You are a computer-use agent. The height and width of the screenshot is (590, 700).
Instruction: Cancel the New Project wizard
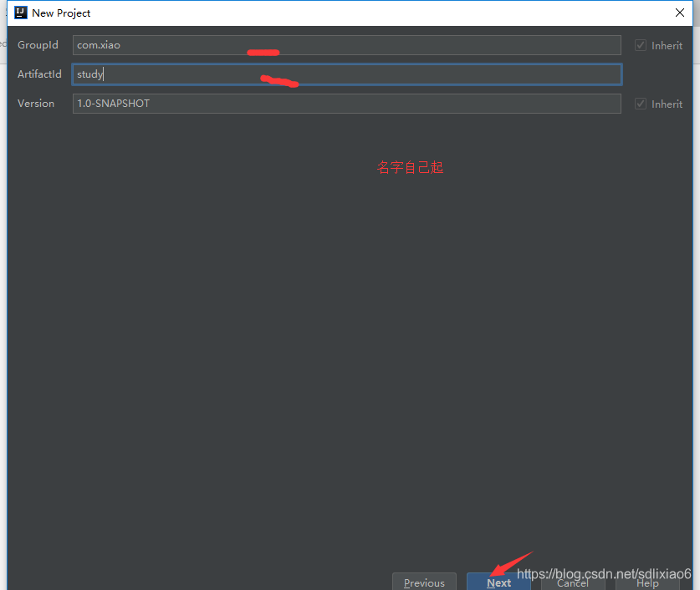point(573,582)
